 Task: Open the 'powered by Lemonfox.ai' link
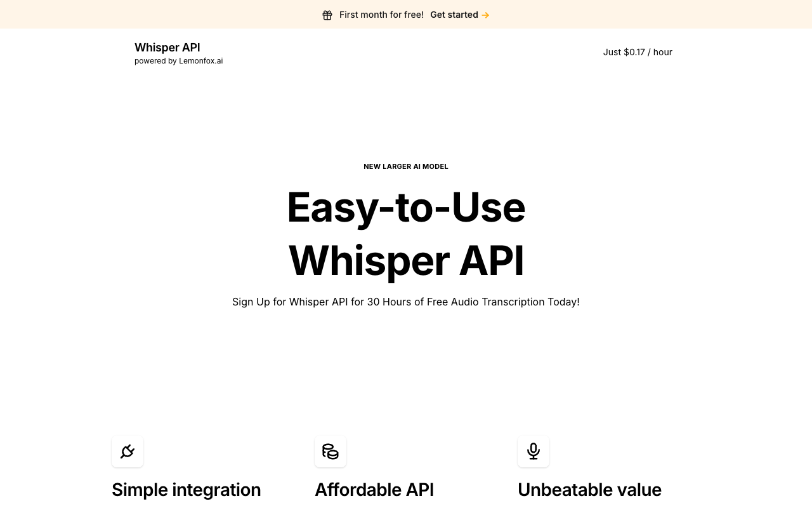click(x=179, y=61)
